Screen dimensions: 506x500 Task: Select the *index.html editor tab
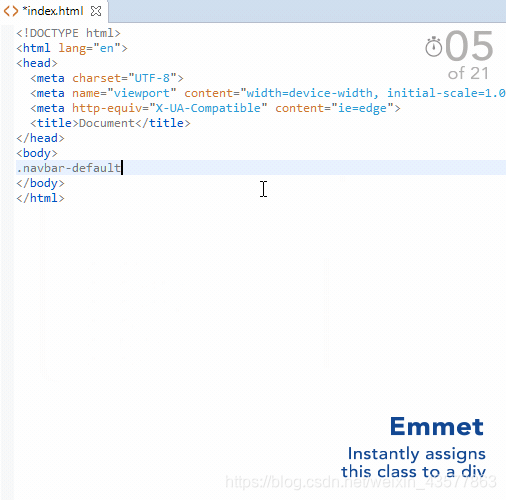click(x=53, y=11)
